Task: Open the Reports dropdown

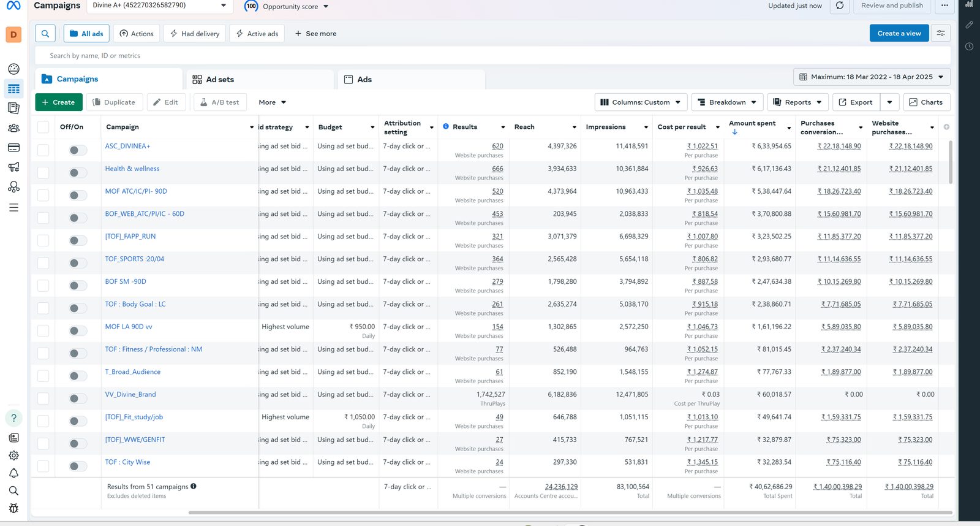Action: coord(797,102)
